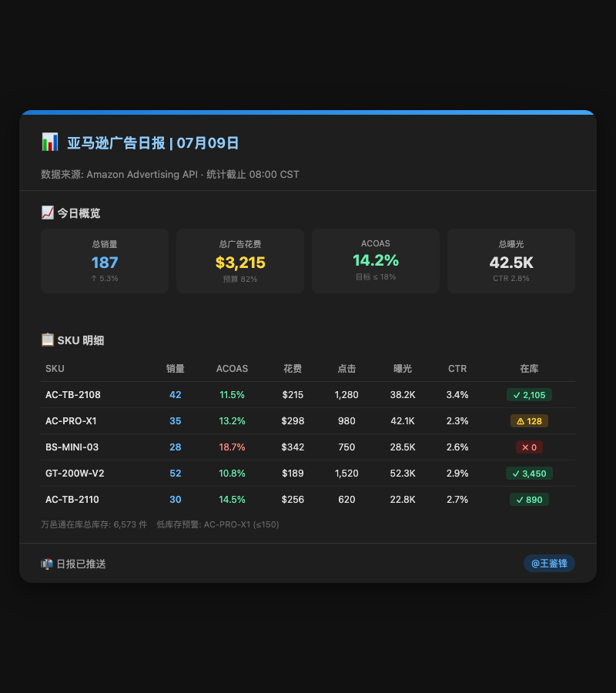
Task: Click the 点击 column header
Action: coord(346,369)
